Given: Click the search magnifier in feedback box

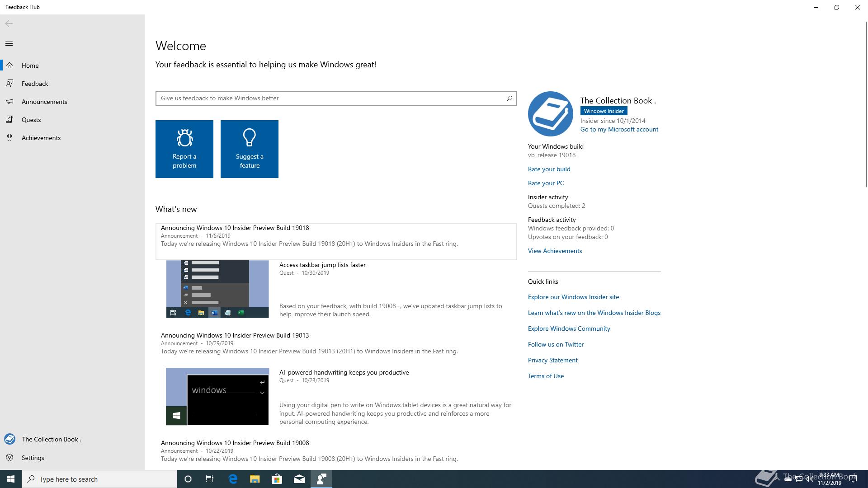Looking at the screenshot, I should pos(509,98).
